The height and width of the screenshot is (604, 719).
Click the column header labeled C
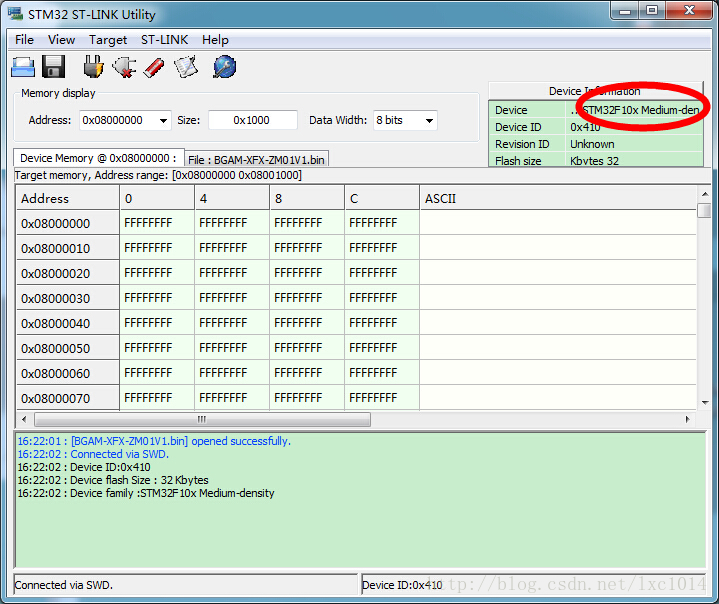pyautogui.click(x=382, y=198)
